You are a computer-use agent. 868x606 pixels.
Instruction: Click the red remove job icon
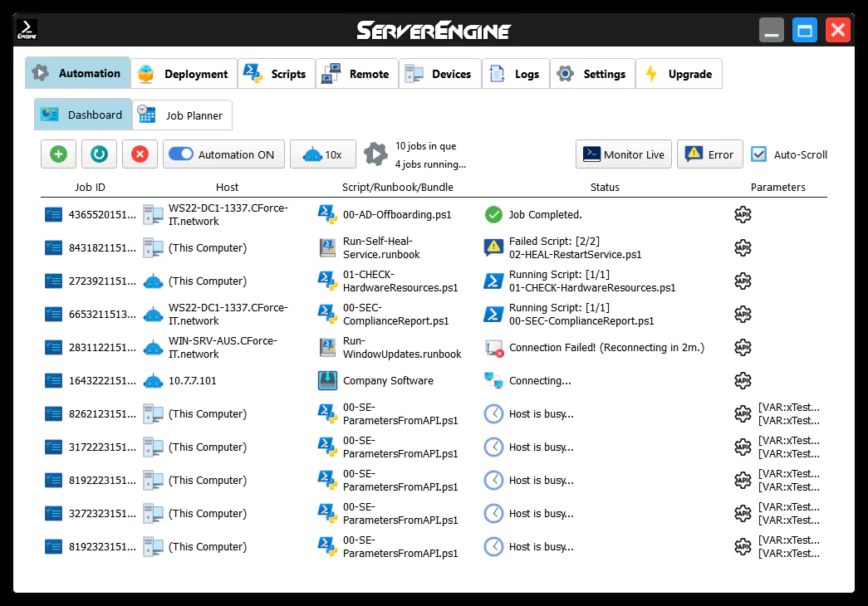coord(140,154)
